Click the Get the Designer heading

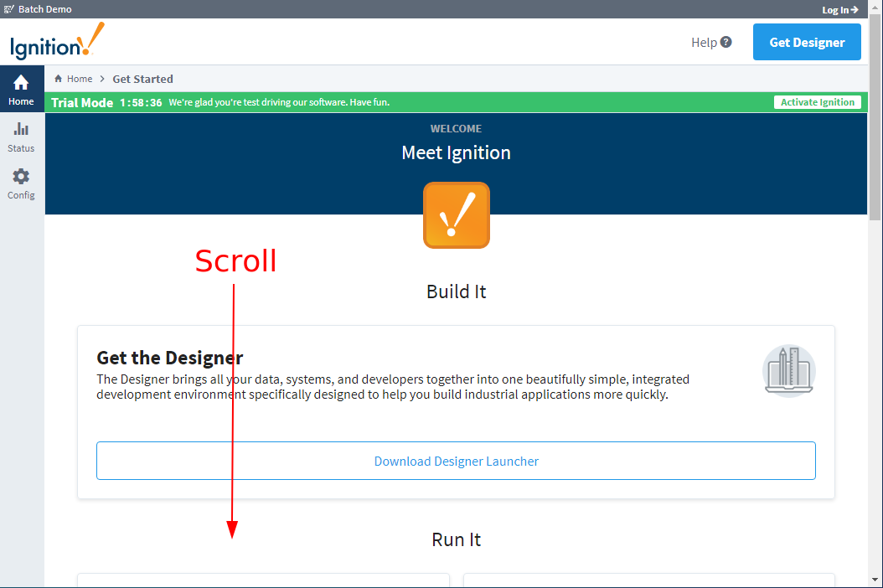pyautogui.click(x=170, y=358)
